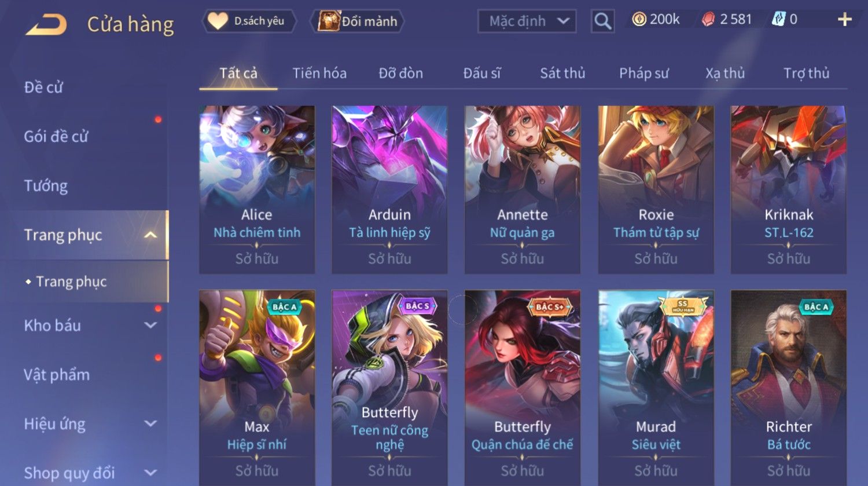Open the search magnifier icon
Image resolution: width=868 pixels, height=486 pixels.
pyautogui.click(x=602, y=21)
